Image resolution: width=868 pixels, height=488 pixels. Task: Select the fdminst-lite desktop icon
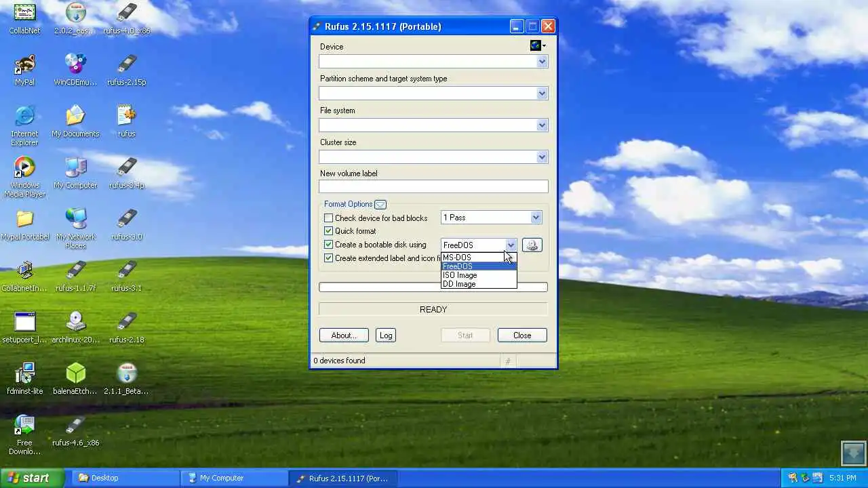coord(24,379)
